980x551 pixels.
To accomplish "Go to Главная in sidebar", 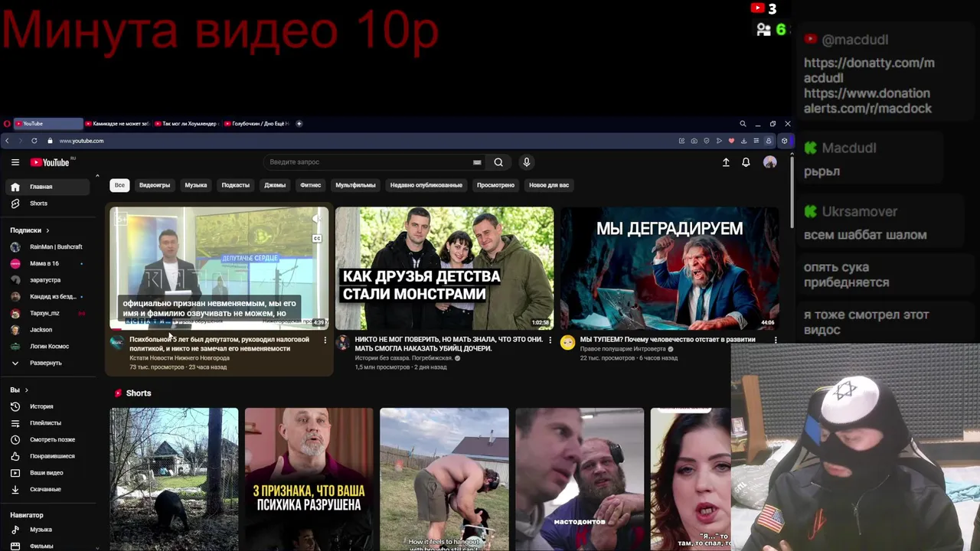I will tap(47, 187).
